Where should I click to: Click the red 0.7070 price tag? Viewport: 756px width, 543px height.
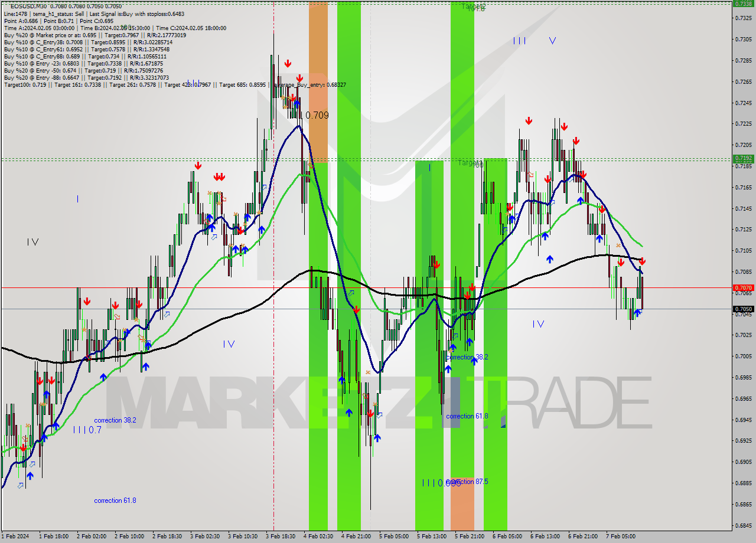pyautogui.click(x=743, y=288)
